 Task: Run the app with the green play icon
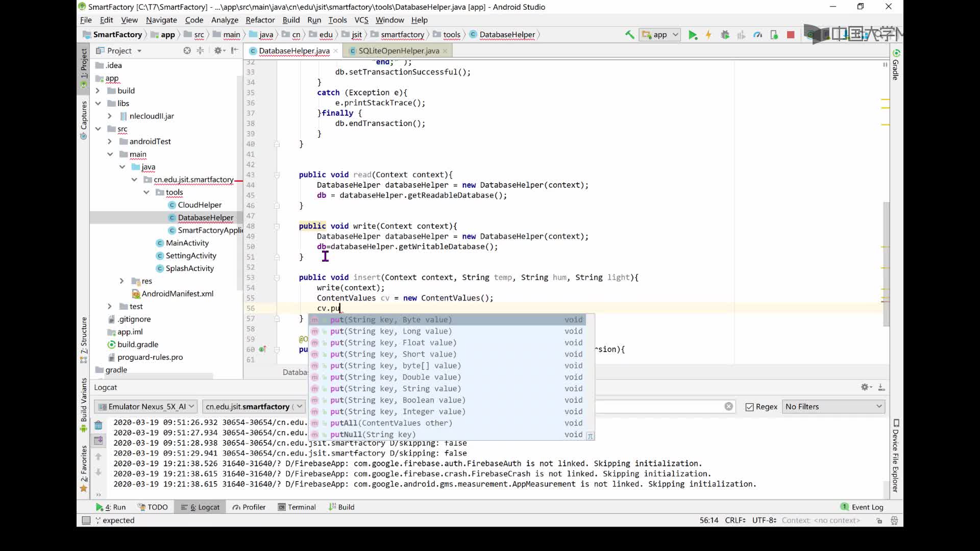point(693,35)
